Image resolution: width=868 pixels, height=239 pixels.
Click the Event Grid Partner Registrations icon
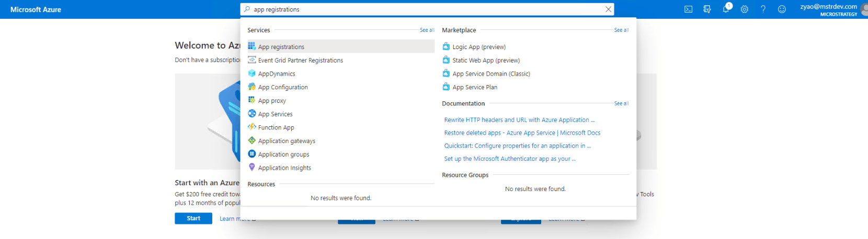point(252,59)
